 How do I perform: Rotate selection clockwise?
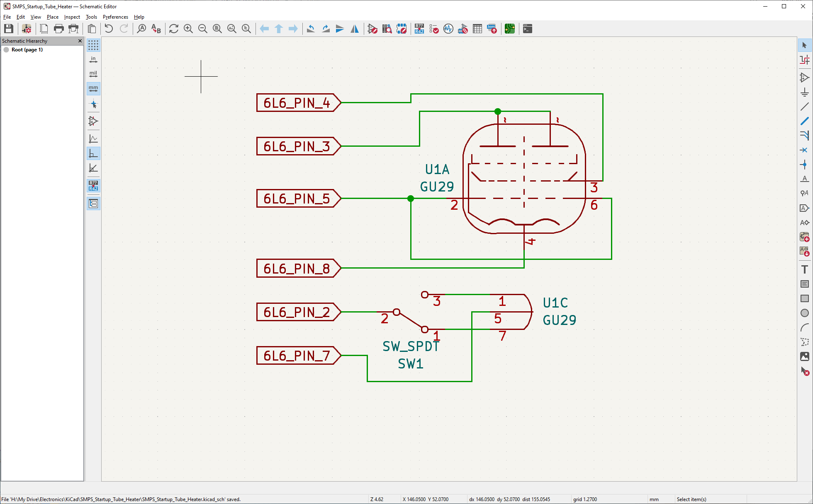coord(326,29)
